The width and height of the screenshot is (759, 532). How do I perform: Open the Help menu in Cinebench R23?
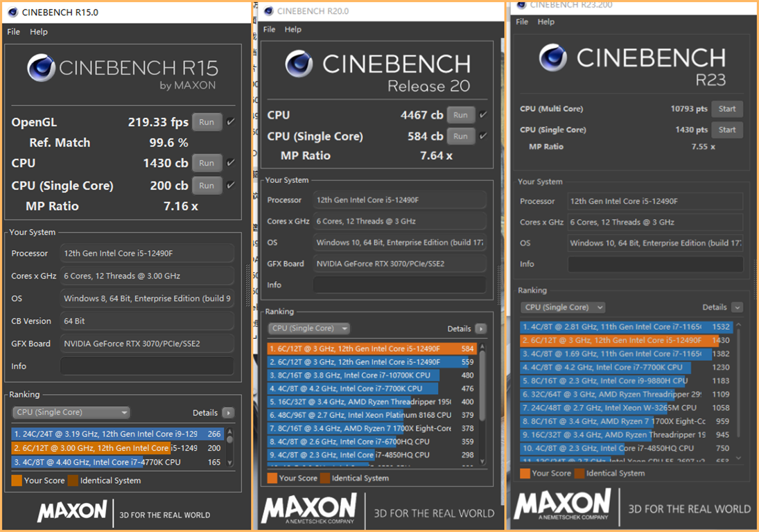[546, 21]
